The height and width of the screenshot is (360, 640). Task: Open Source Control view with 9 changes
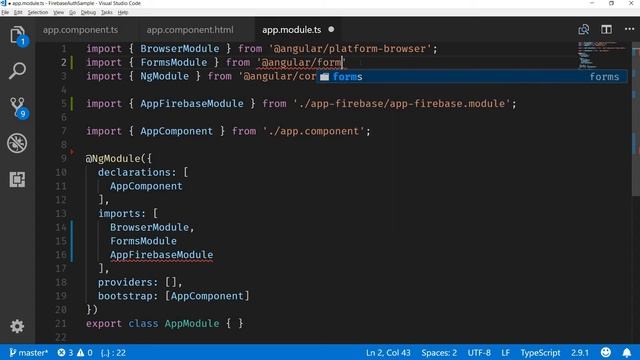17,107
